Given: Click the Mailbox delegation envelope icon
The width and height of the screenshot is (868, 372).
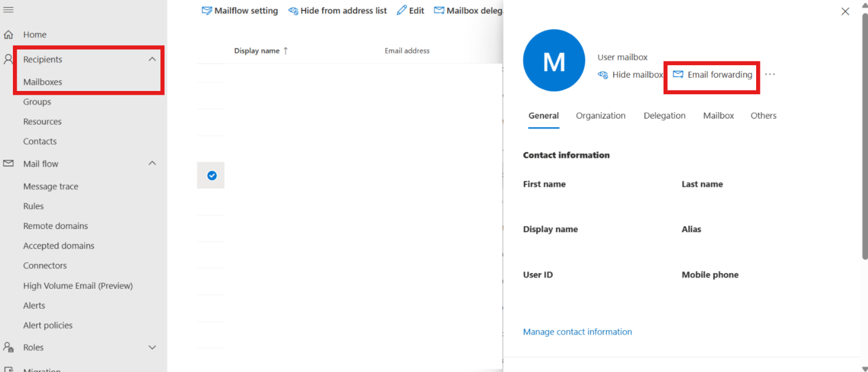Looking at the screenshot, I should coord(439,10).
